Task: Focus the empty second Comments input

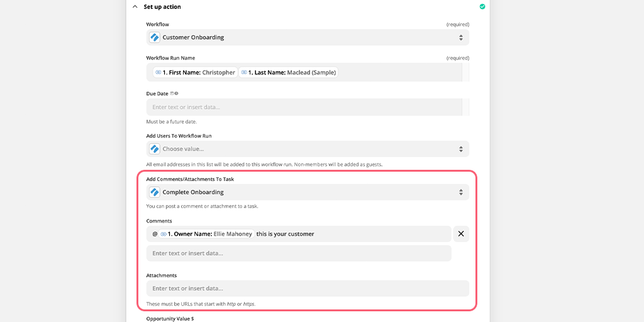Action: point(299,253)
